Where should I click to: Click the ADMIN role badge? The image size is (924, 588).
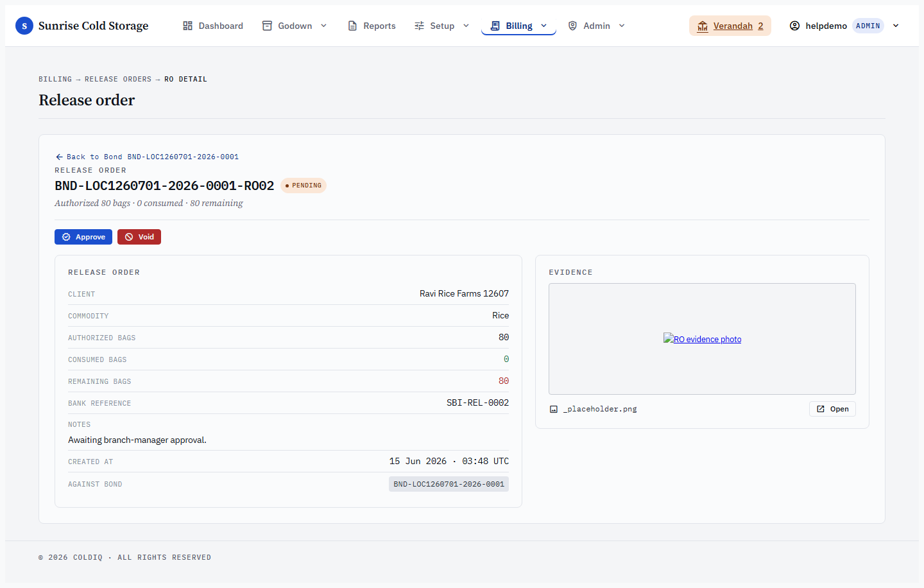click(x=868, y=26)
